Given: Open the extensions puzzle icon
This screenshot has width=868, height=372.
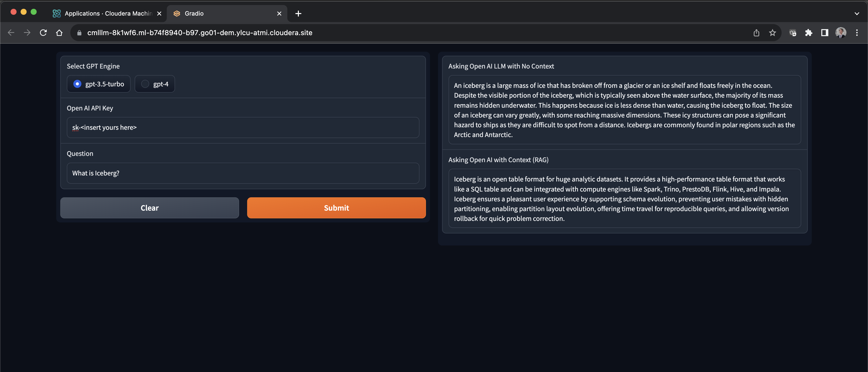Looking at the screenshot, I should 808,33.
